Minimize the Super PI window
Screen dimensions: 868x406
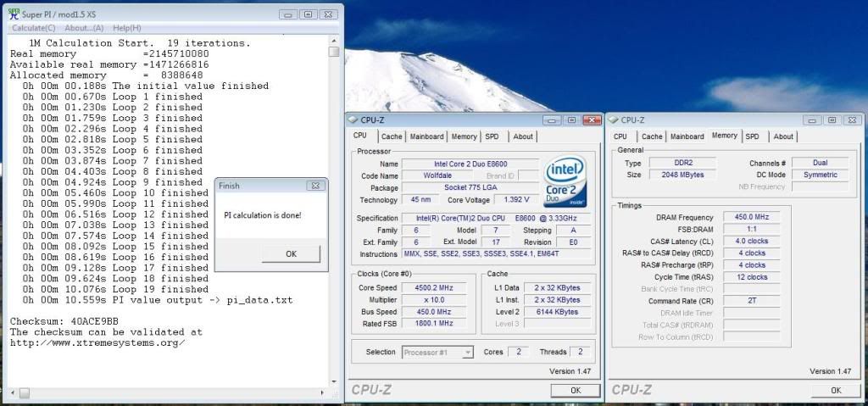coord(287,14)
